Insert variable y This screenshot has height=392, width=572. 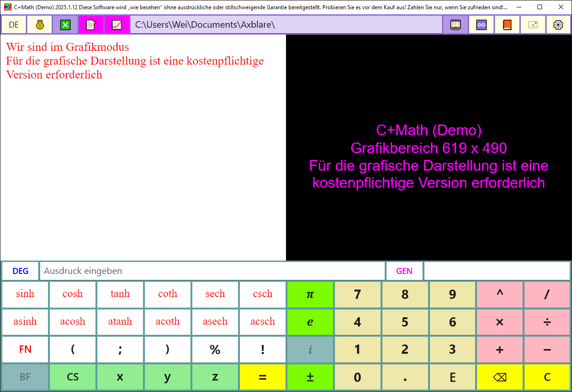(x=167, y=377)
